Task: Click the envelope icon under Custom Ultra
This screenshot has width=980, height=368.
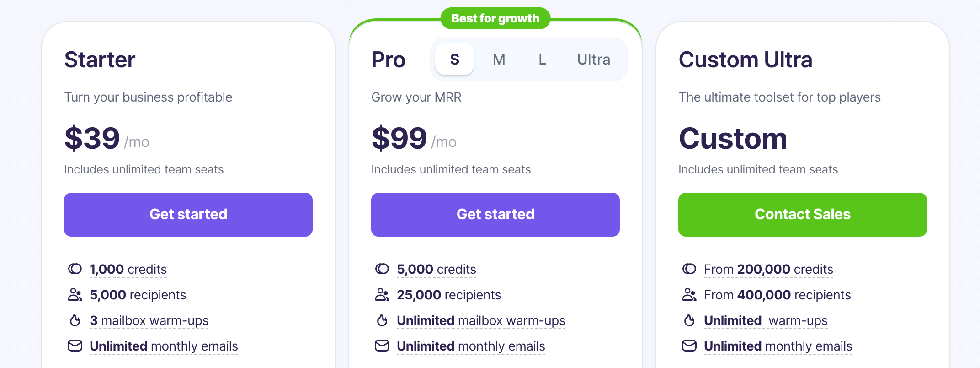Action: click(689, 346)
